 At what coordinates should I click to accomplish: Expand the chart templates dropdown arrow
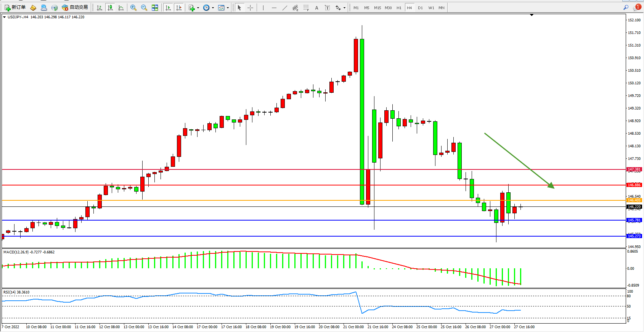tap(228, 8)
